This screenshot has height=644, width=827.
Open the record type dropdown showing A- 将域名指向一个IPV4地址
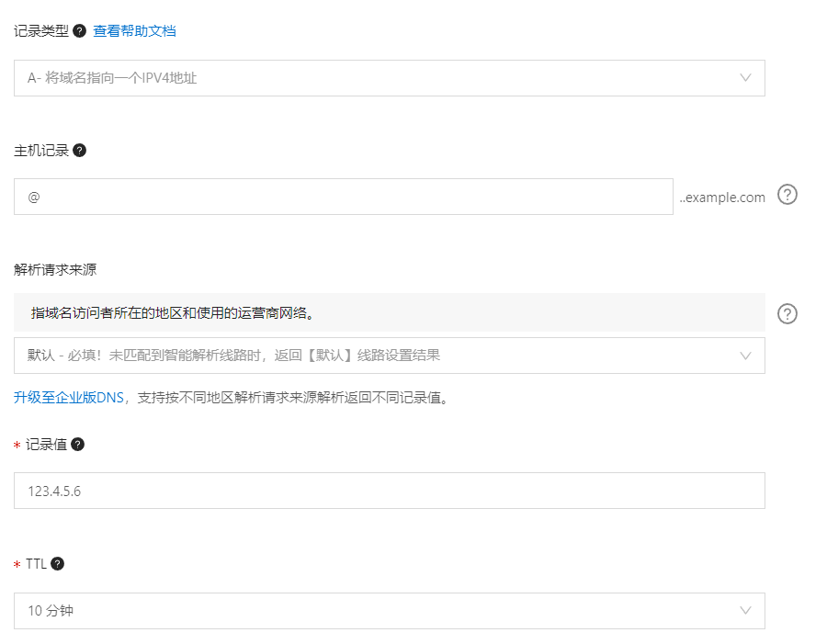click(368, 78)
